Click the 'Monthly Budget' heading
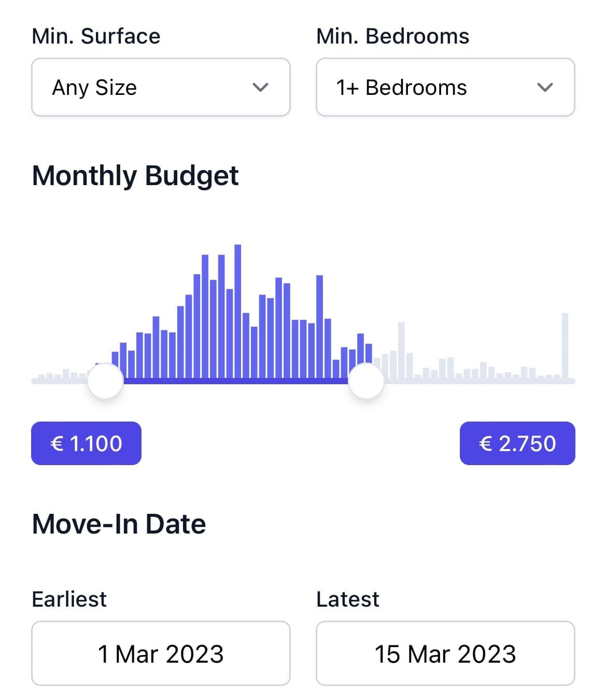The image size is (606, 700). pos(135,175)
